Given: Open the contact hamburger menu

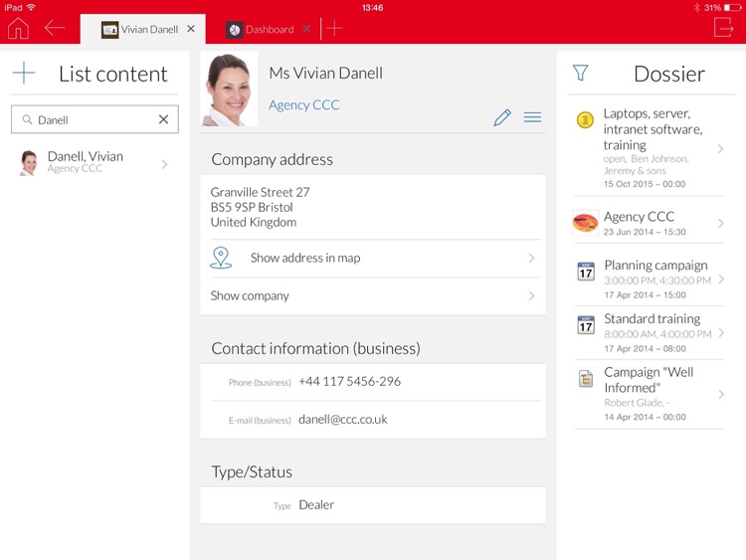Looking at the screenshot, I should coord(532,117).
